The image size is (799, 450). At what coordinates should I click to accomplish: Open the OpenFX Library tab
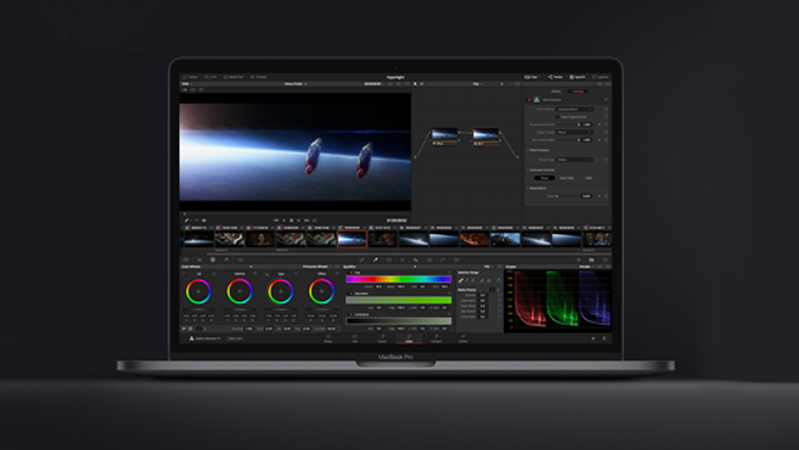click(556, 91)
